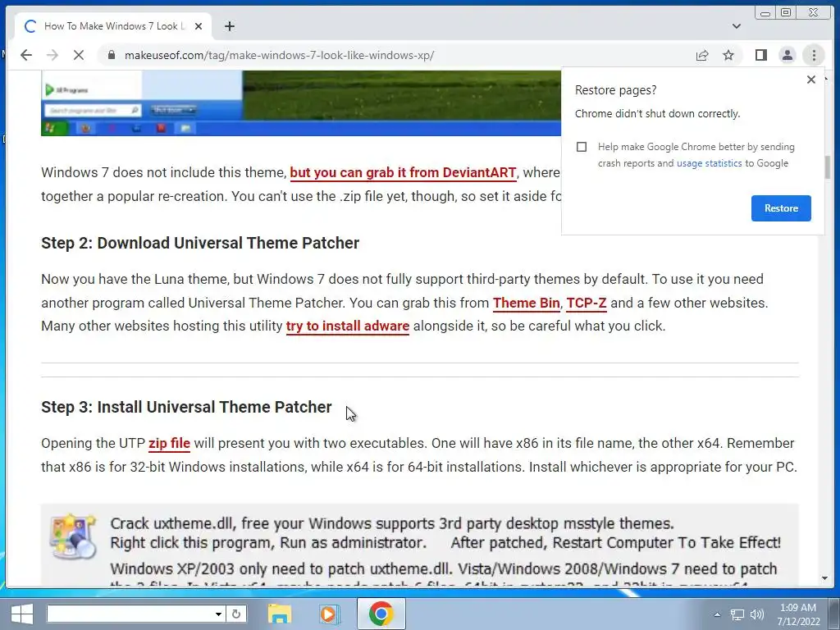Image resolution: width=840 pixels, height=630 pixels.
Task: Show hidden system tray icons
Action: (717, 615)
